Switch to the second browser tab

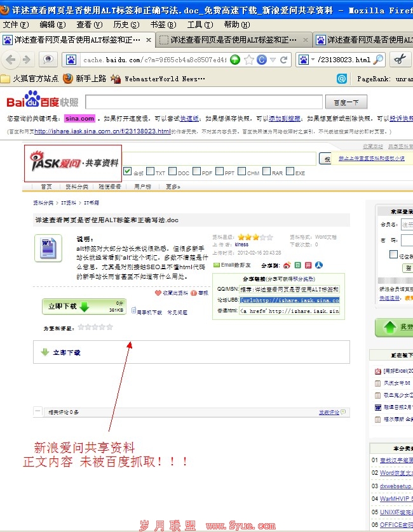point(233,40)
